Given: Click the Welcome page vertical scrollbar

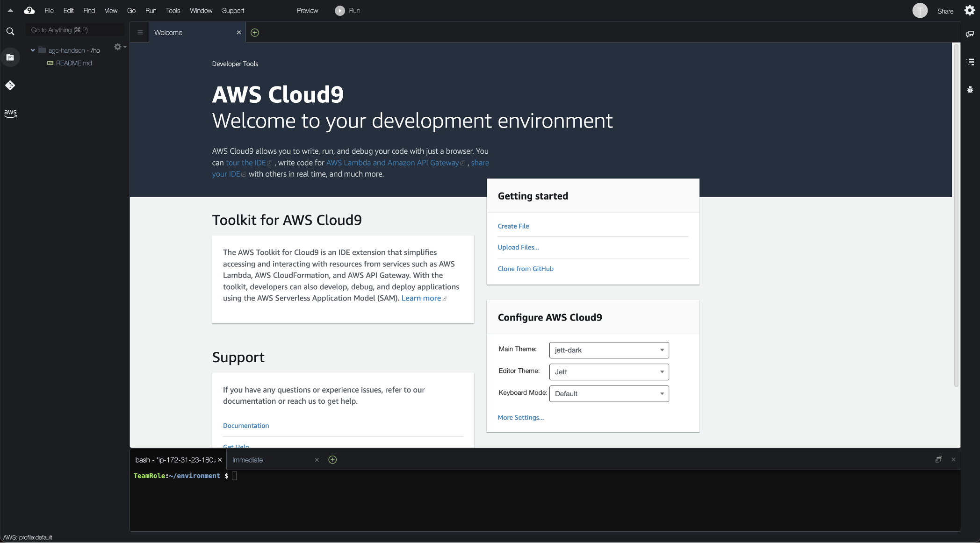Looking at the screenshot, I should (956, 215).
